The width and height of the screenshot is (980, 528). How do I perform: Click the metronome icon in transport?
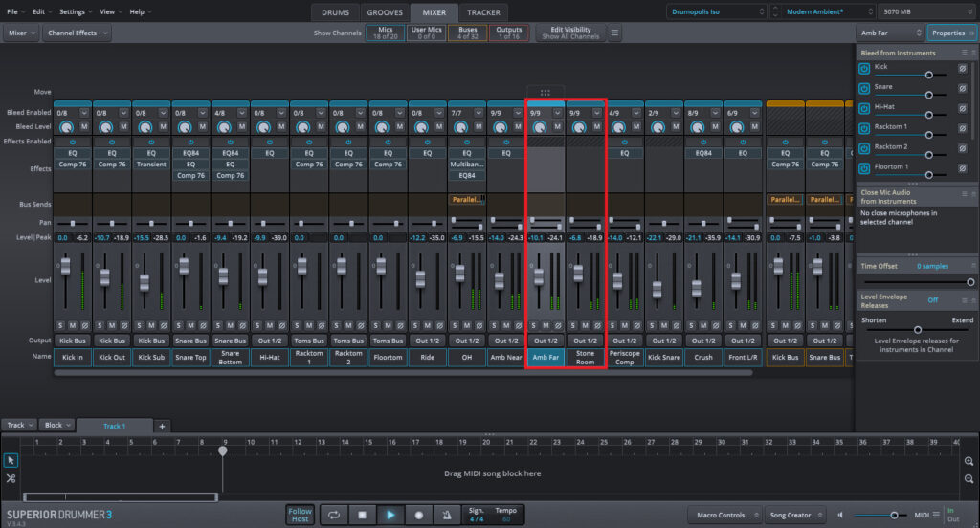point(447,515)
